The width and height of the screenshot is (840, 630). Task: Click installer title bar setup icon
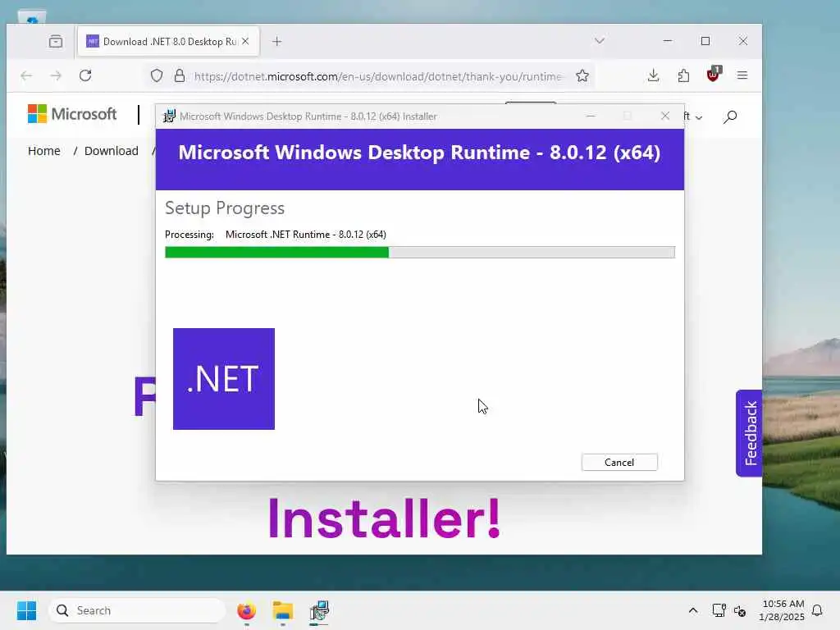(x=169, y=116)
